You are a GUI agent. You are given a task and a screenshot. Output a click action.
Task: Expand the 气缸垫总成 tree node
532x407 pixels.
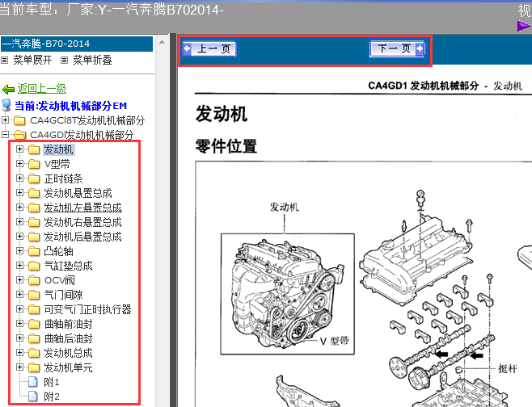19,266
